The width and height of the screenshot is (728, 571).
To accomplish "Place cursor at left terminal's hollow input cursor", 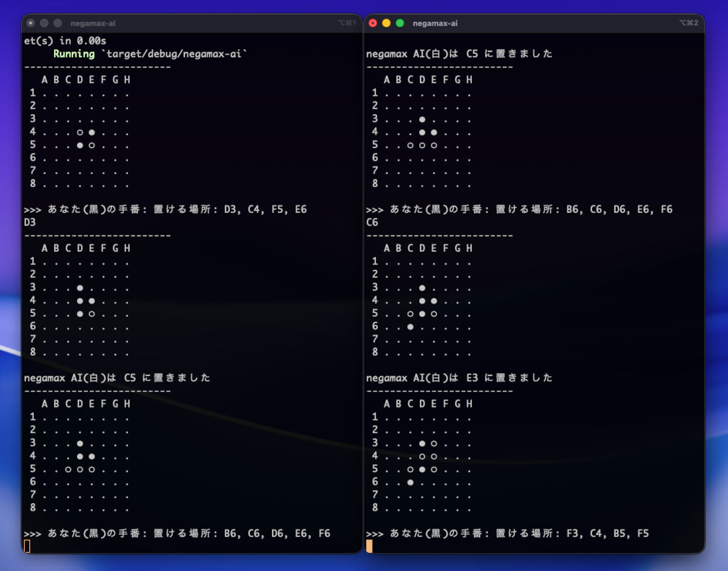I will pyautogui.click(x=27, y=546).
